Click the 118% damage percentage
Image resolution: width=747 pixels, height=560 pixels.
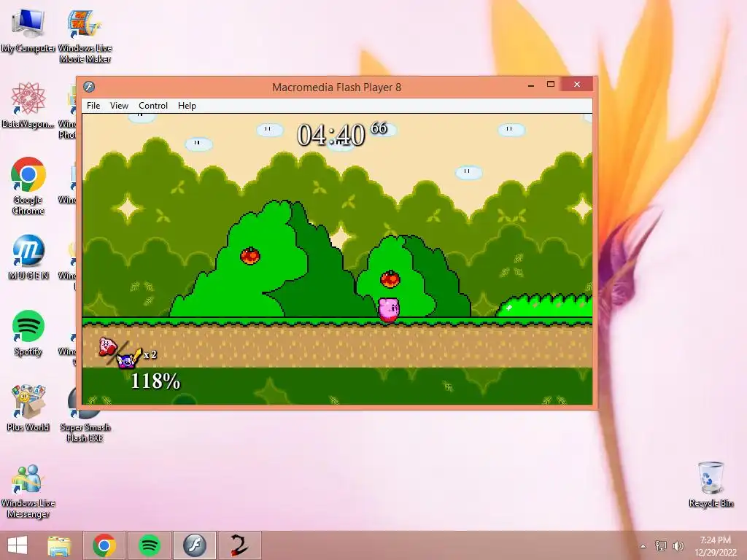pyautogui.click(x=155, y=381)
